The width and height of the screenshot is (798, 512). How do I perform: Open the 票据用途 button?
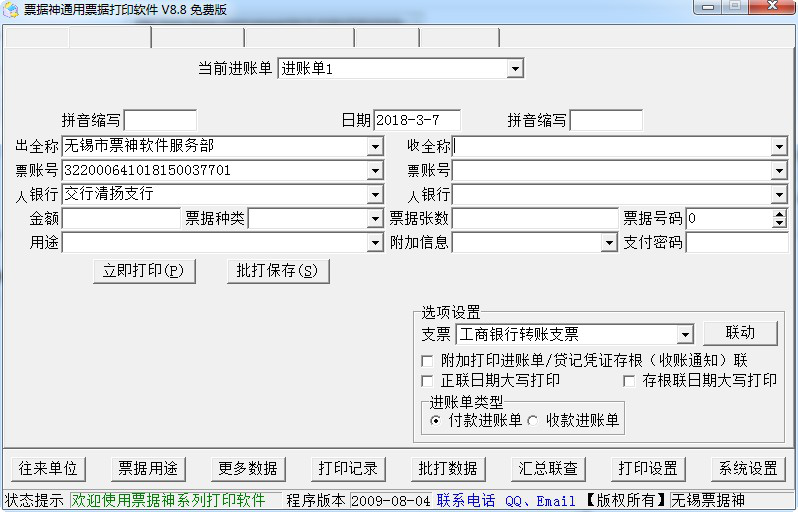pyautogui.click(x=148, y=469)
